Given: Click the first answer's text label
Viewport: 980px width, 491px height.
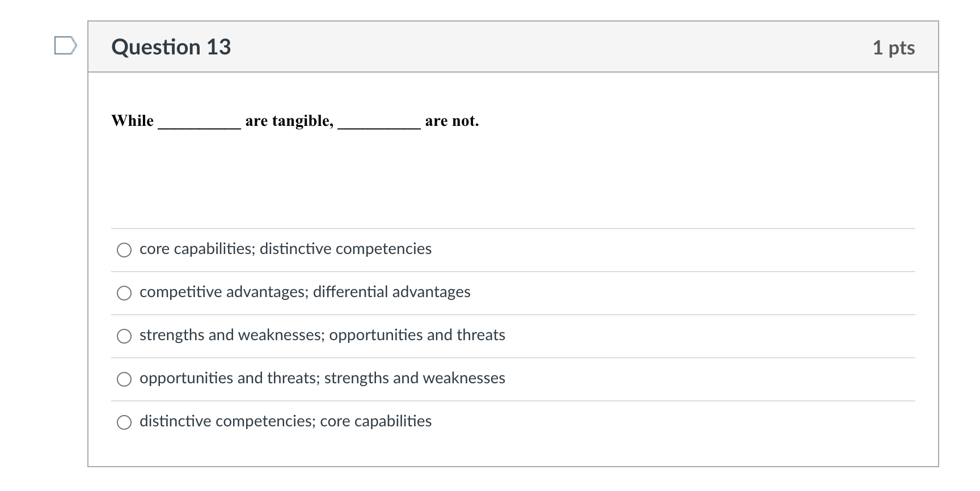Looking at the screenshot, I should point(285,248).
